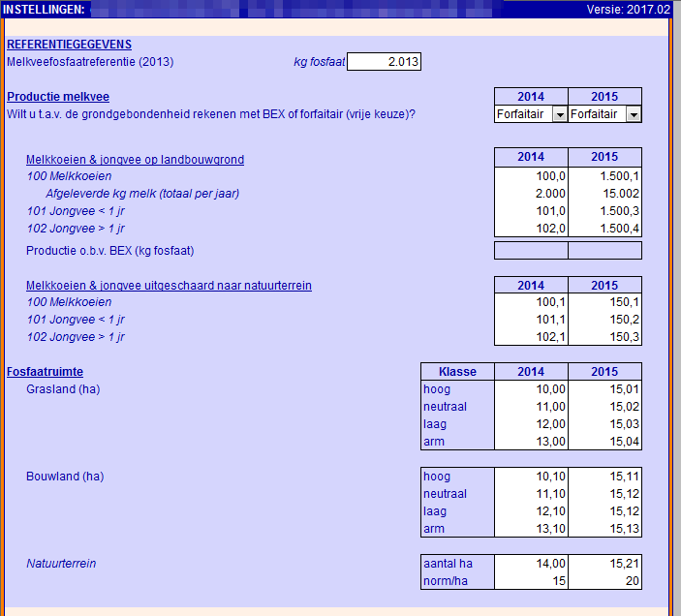Image resolution: width=681 pixels, height=616 pixels.
Task: Click the Melkveefosfaatreferentie kg fosfaat field
Action: [384, 62]
